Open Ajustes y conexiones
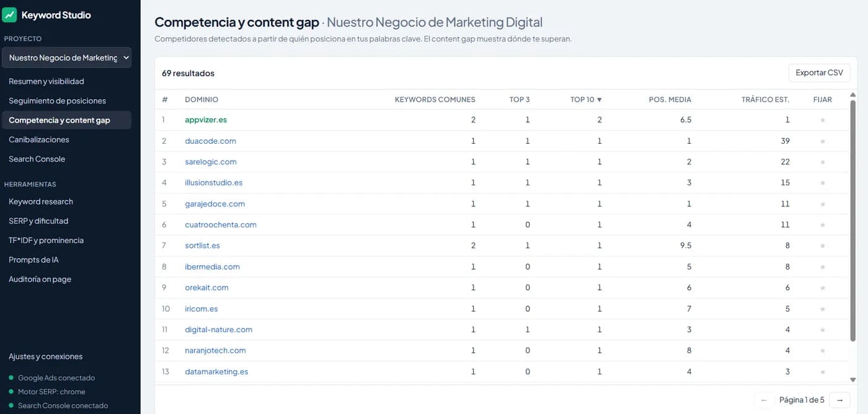The image size is (868, 414). (66, 356)
